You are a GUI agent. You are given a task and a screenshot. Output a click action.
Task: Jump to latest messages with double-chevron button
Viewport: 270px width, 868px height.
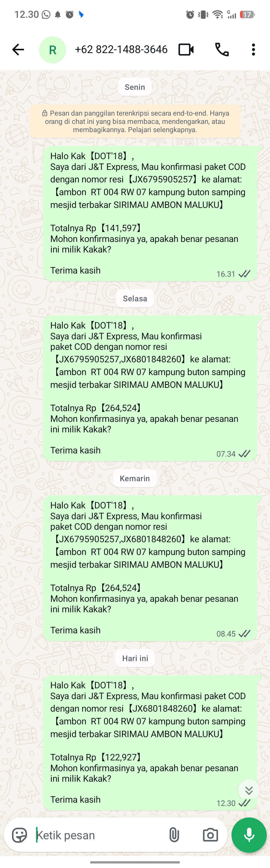(x=249, y=790)
